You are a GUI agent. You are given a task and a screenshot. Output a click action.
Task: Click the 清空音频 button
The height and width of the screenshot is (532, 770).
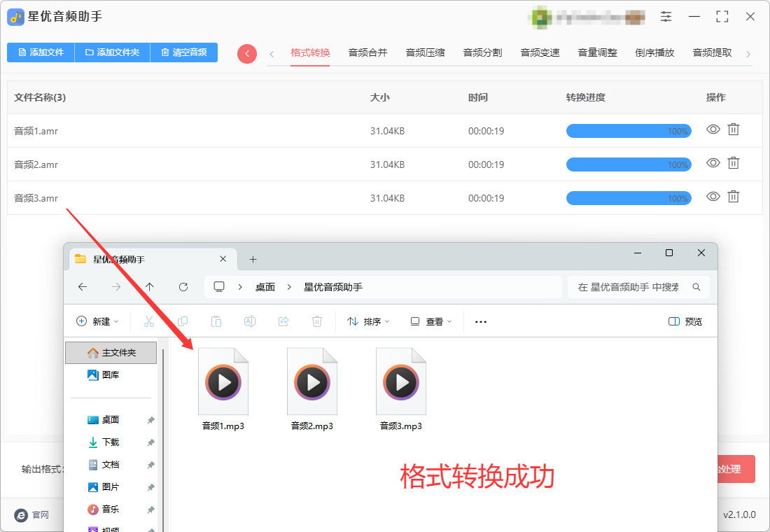(183, 52)
